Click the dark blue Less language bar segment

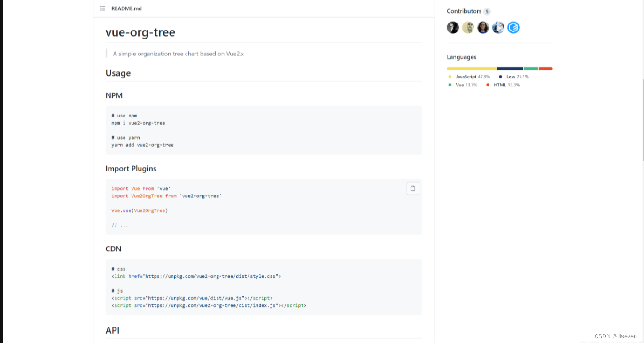click(x=510, y=69)
